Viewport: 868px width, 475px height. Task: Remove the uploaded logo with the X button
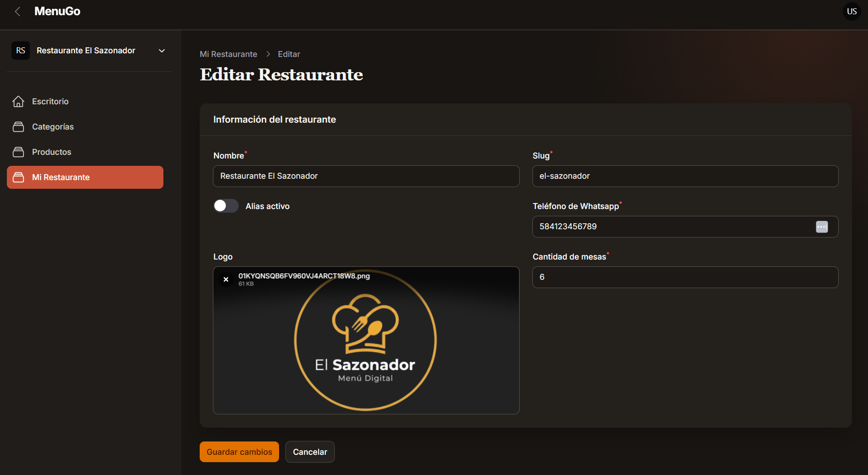226,279
